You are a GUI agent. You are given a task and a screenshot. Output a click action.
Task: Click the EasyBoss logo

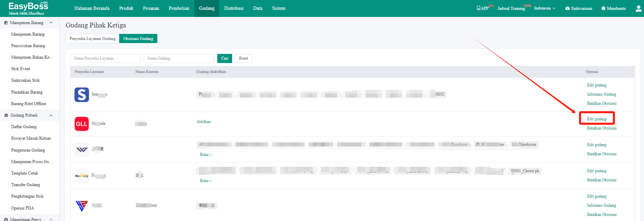point(28,8)
